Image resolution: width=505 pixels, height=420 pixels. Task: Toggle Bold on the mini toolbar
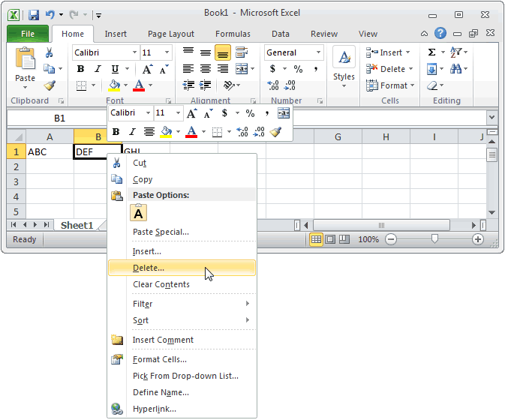click(116, 132)
